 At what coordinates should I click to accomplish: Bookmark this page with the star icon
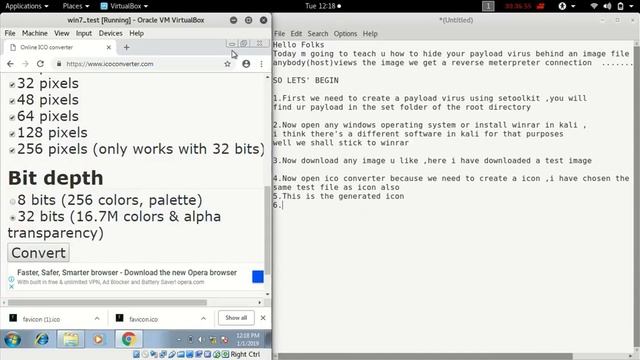pyautogui.click(x=227, y=64)
